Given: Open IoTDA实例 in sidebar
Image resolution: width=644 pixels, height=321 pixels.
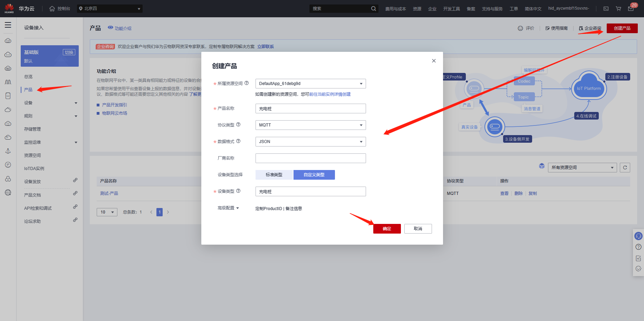Looking at the screenshot, I should (34, 169).
